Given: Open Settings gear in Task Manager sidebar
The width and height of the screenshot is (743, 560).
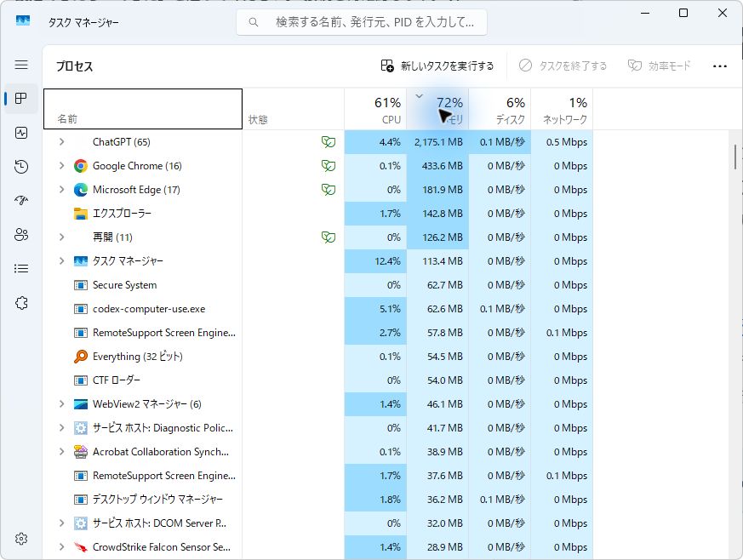Looking at the screenshot, I should 21,539.
